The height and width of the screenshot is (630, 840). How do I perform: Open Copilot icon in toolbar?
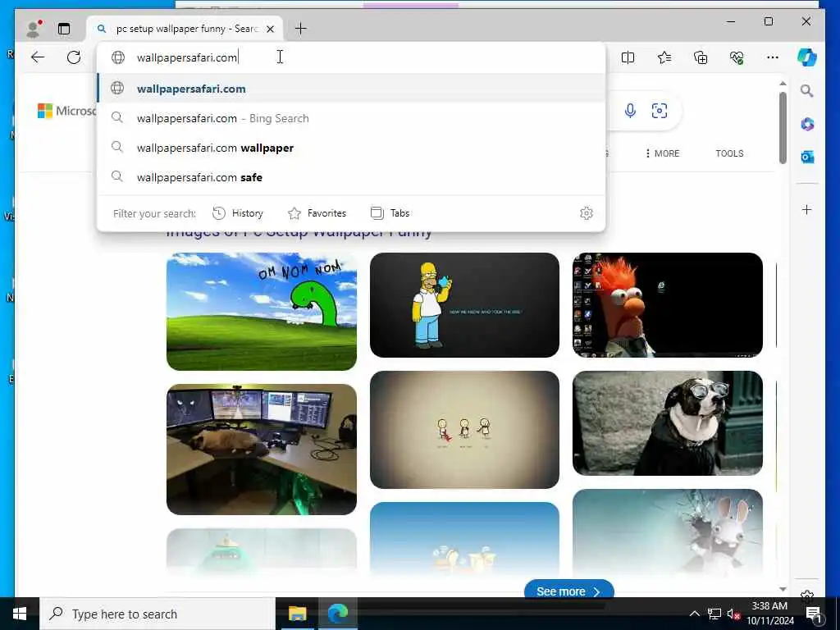[807, 57]
